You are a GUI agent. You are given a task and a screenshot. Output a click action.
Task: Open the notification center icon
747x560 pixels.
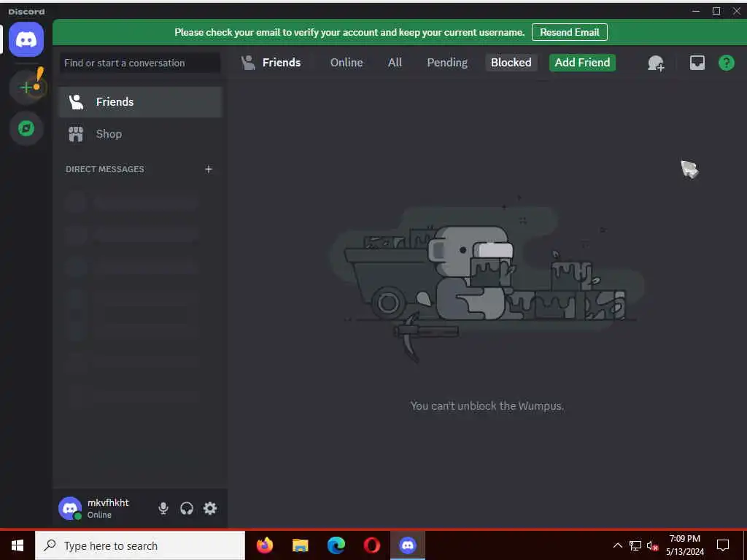coord(723,545)
